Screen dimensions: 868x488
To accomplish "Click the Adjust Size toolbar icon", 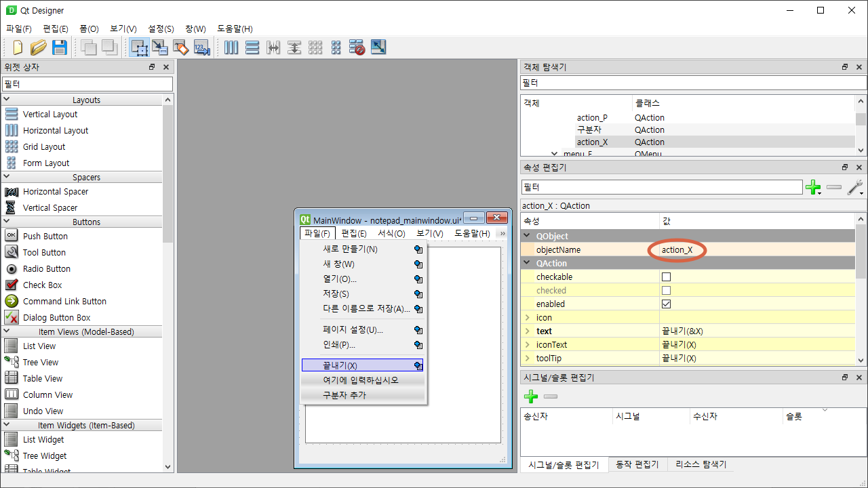I will tap(378, 47).
